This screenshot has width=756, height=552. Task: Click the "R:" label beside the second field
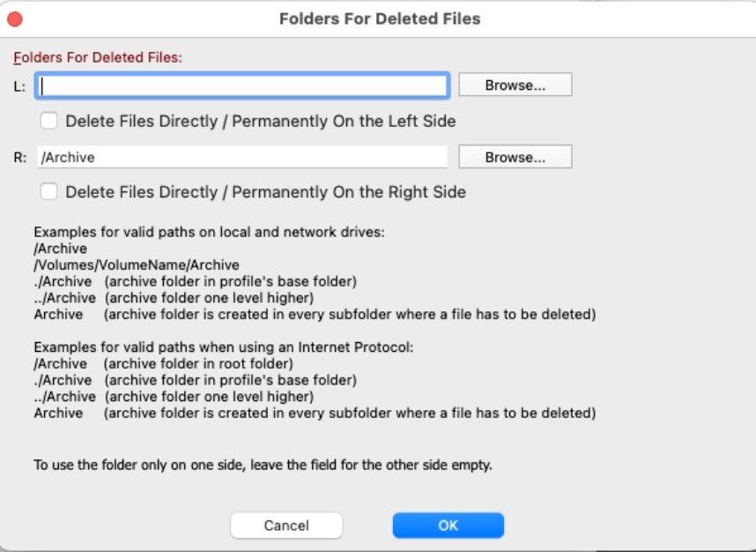click(20, 158)
